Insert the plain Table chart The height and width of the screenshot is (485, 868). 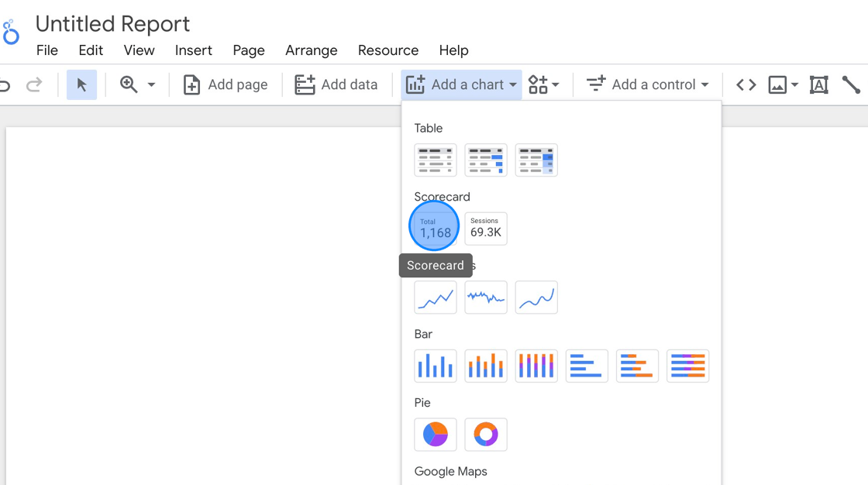pos(435,160)
